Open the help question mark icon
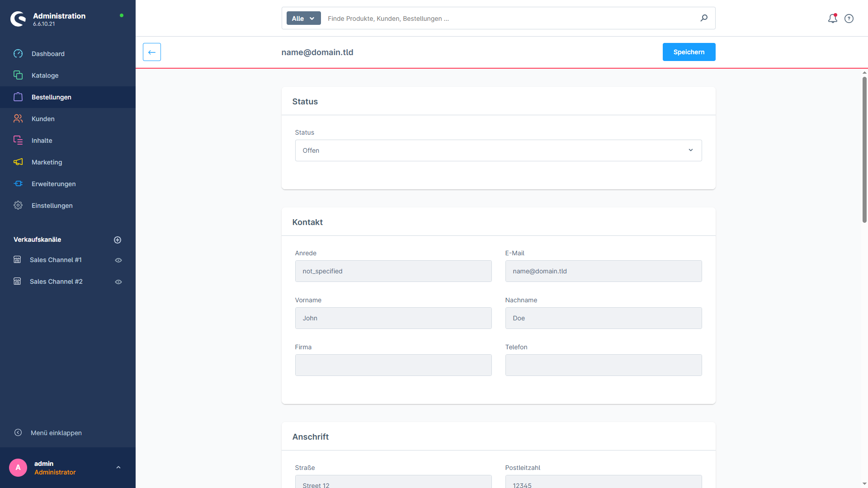 (x=849, y=19)
